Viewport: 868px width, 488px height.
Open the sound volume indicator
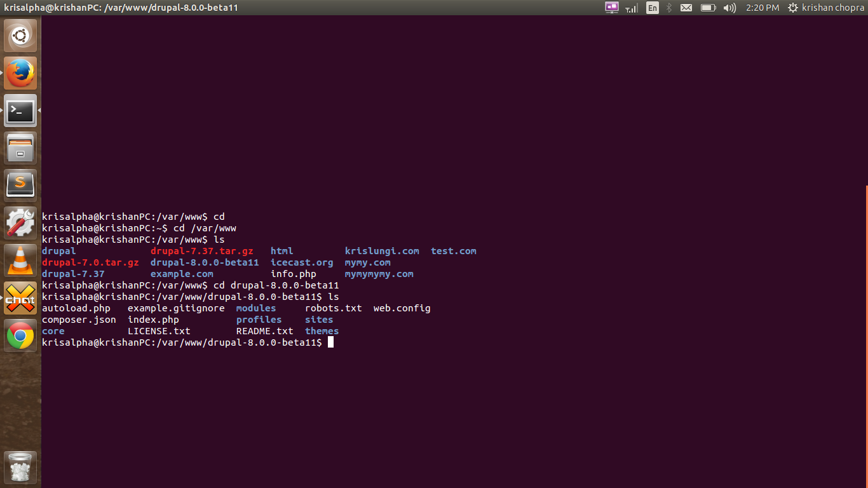pos(729,8)
